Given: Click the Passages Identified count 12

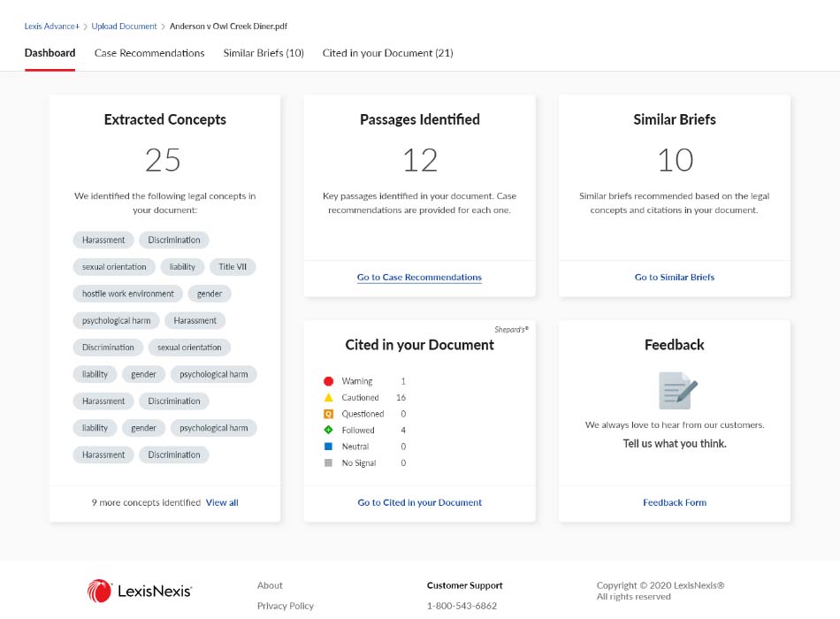Looking at the screenshot, I should pos(420,160).
